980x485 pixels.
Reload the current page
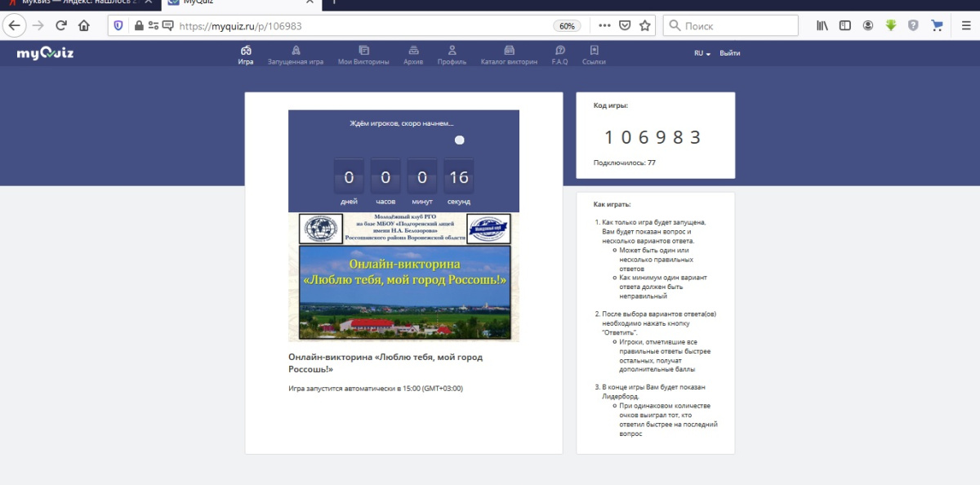(x=60, y=25)
